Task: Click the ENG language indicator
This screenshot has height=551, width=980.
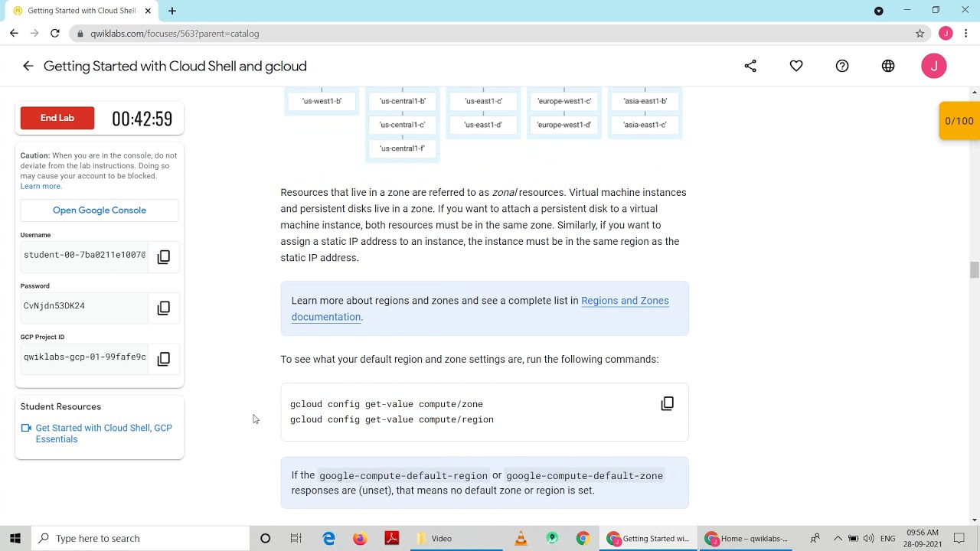Action: (888, 539)
